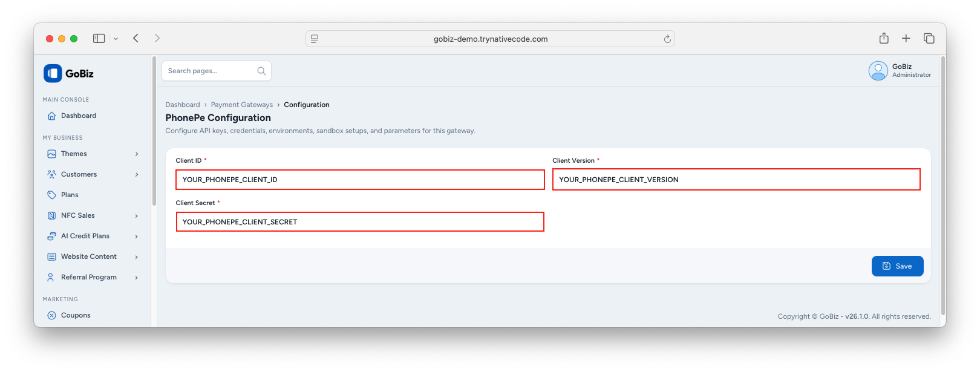Click the page settings icon in the address bar
The height and width of the screenshot is (372, 980).
point(315,39)
